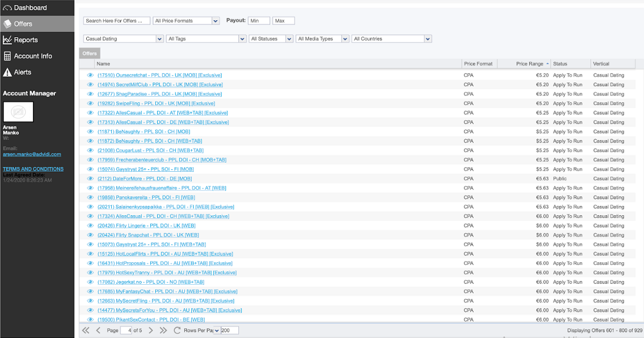Click eye icon for Gaystryst 25+ FI MOB
Image resolution: width=644 pixels, height=338 pixels.
pyautogui.click(x=90, y=169)
